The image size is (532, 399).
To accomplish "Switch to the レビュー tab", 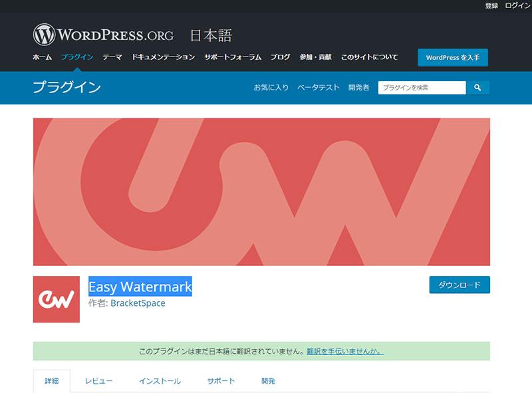I will pyautogui.click(x=98, y=381).
